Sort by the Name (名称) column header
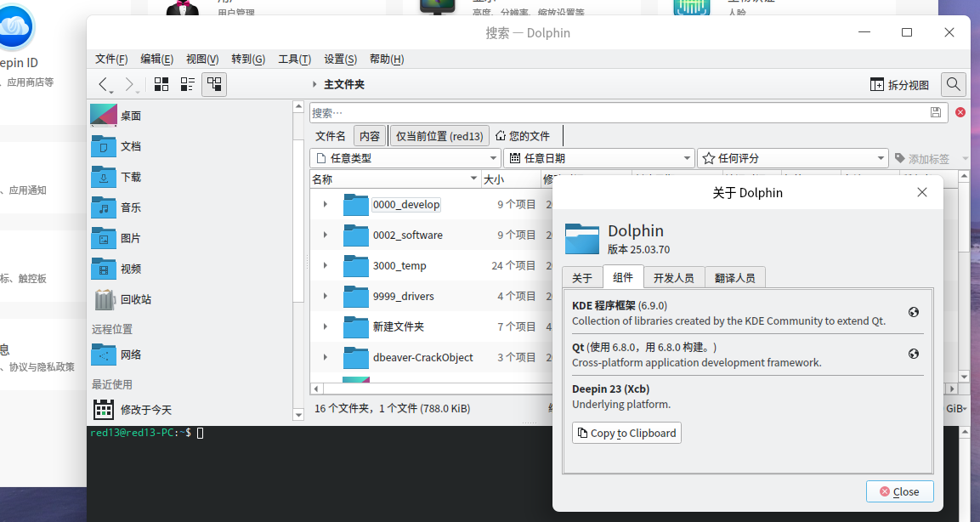The width and height of the screenshot is (980, 522). point(395,179)
